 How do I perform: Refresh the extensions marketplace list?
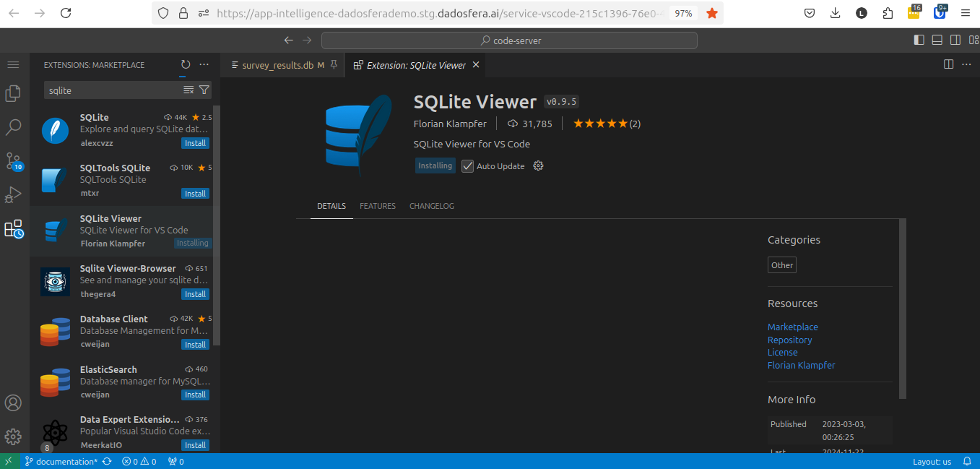point(186,65)
